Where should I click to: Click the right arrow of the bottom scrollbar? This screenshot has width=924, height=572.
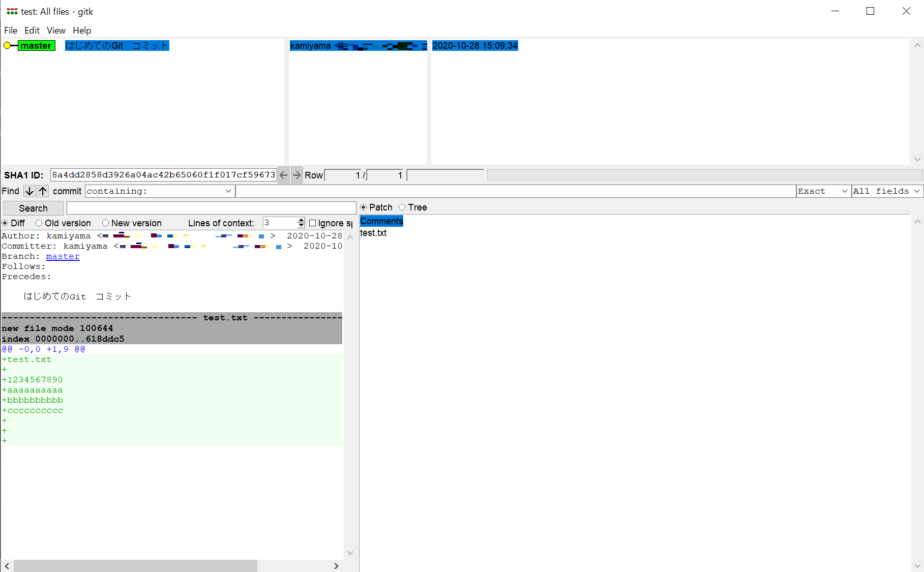336,566
